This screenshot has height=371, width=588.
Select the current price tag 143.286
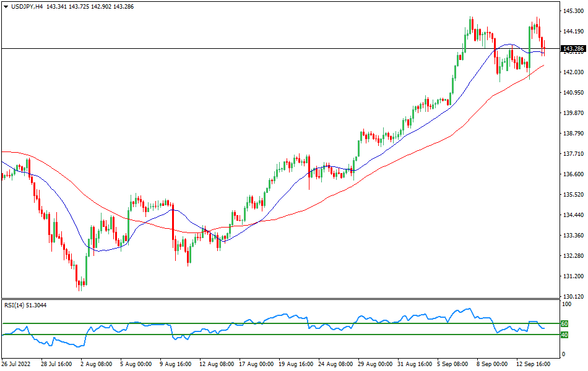click(x=571, y=48)
